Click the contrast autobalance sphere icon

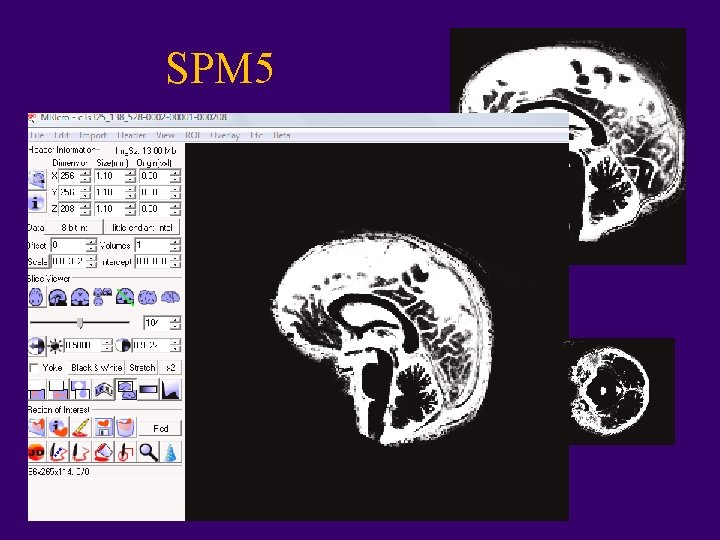coord(36,345)
